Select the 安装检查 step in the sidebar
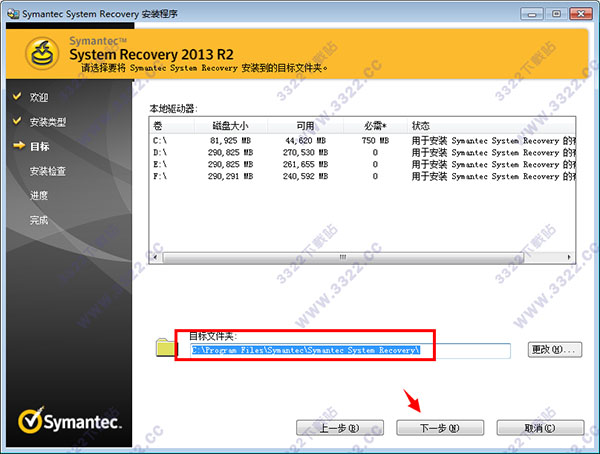 [x=48, y=171]
